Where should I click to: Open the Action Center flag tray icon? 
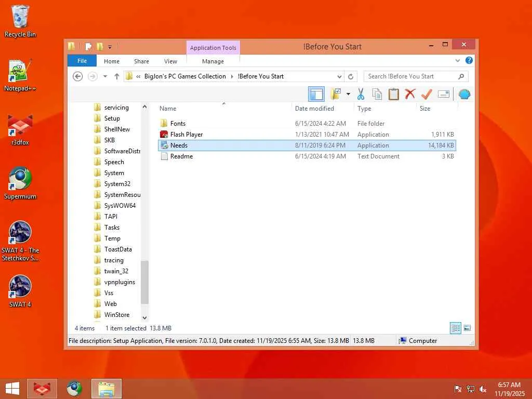[x=458, y=389]
